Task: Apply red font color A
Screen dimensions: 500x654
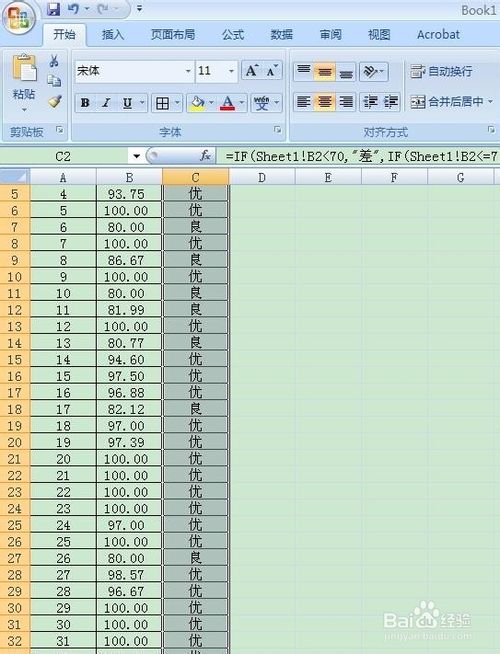Action: pyautogui.click(x=227, y=103)
